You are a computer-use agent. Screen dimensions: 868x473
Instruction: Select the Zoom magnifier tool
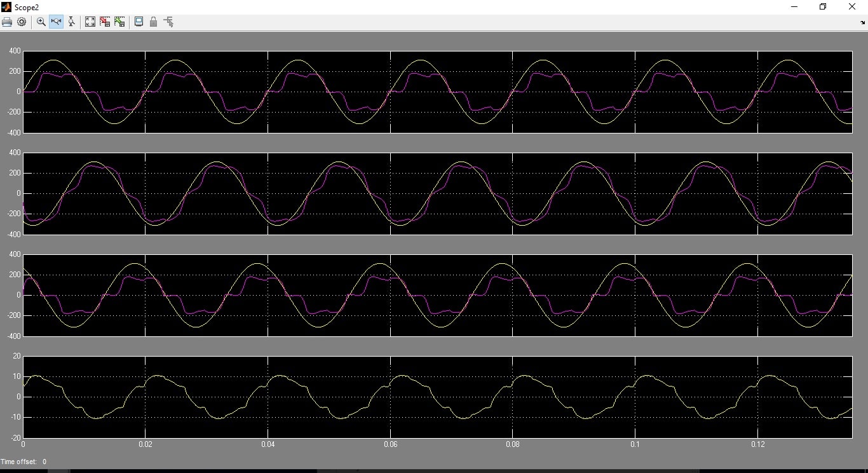click(x=41, y=22)
